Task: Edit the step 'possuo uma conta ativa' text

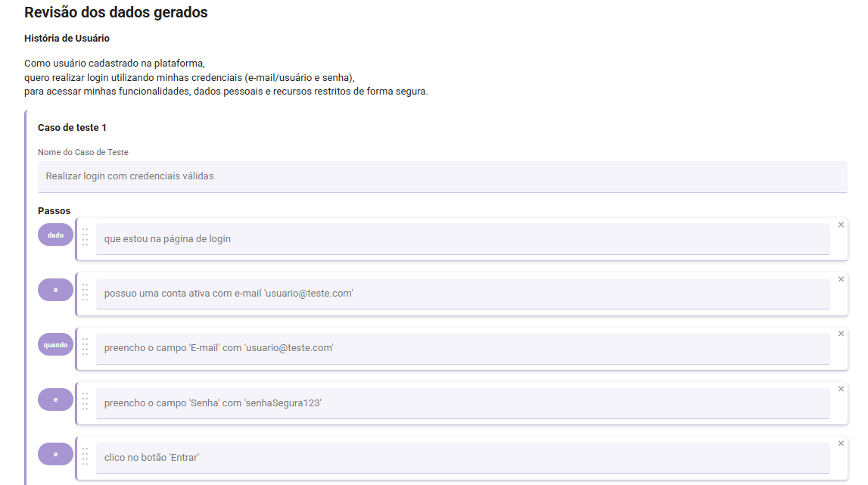Action: (462, 294)
